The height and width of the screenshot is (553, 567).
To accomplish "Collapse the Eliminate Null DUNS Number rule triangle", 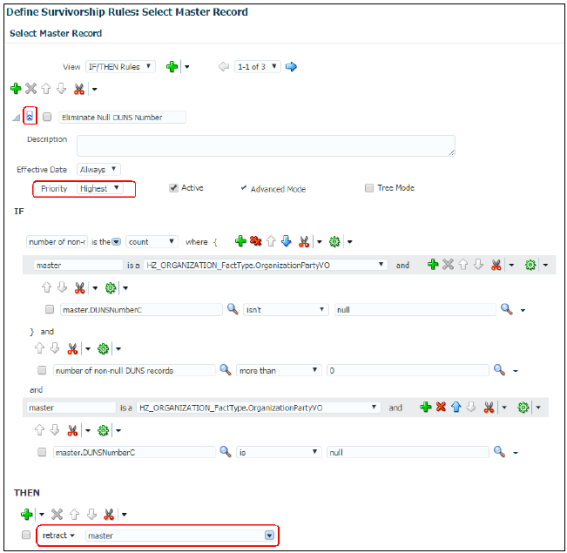I will coord(16,117).
